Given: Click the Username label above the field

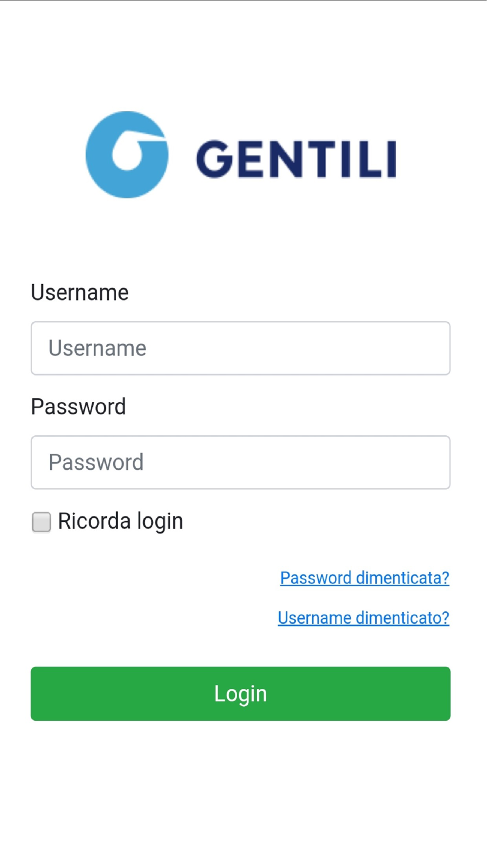Looking at the screenshot, I should tap(80, 292).
